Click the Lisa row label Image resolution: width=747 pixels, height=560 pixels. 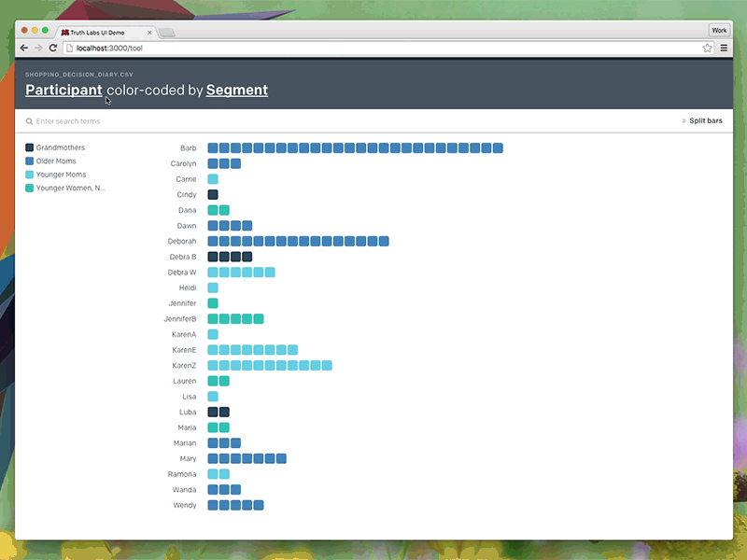tap(190, 397)
